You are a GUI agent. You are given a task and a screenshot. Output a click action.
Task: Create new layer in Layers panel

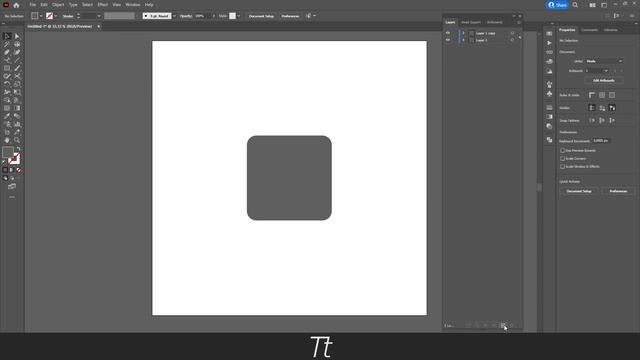tap(503, 325)
